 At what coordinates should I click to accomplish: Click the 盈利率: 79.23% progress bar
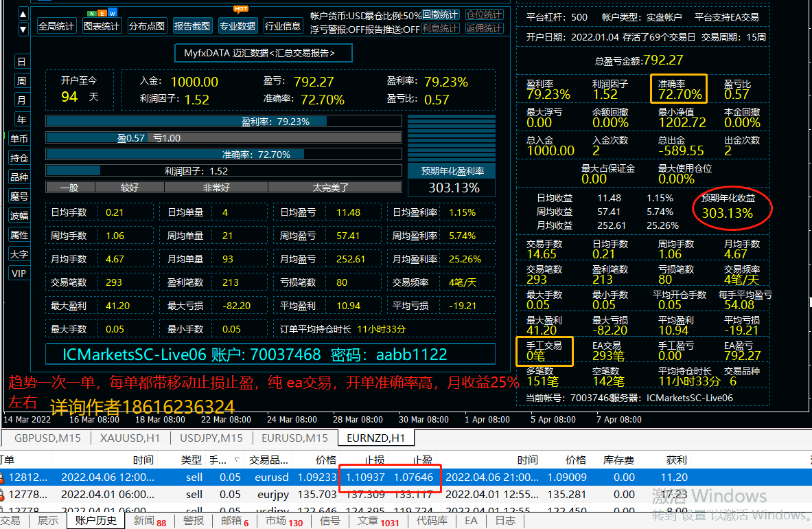[224, 121]
